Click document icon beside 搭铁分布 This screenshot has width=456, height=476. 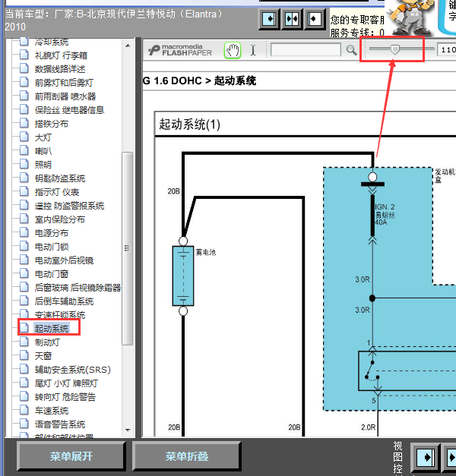[x=24, y=124]
